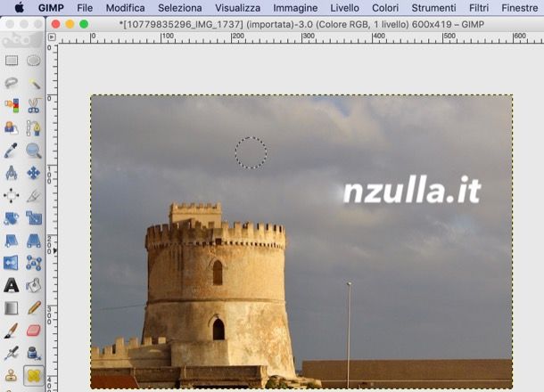
Task: Select the Pencil tool
Action: click(34, 308)
